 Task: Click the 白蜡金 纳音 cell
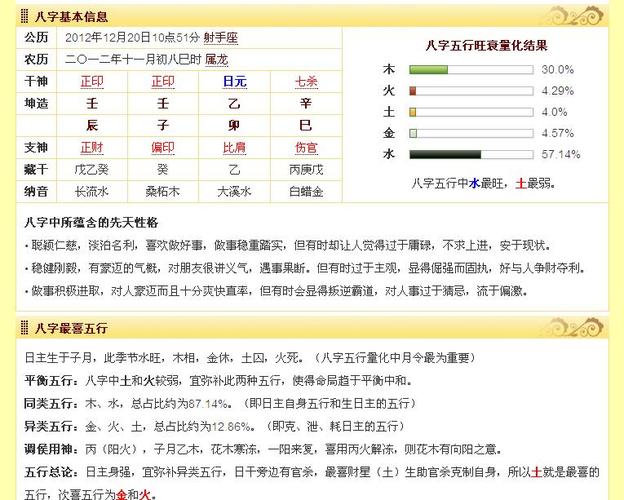click(306, 192)
